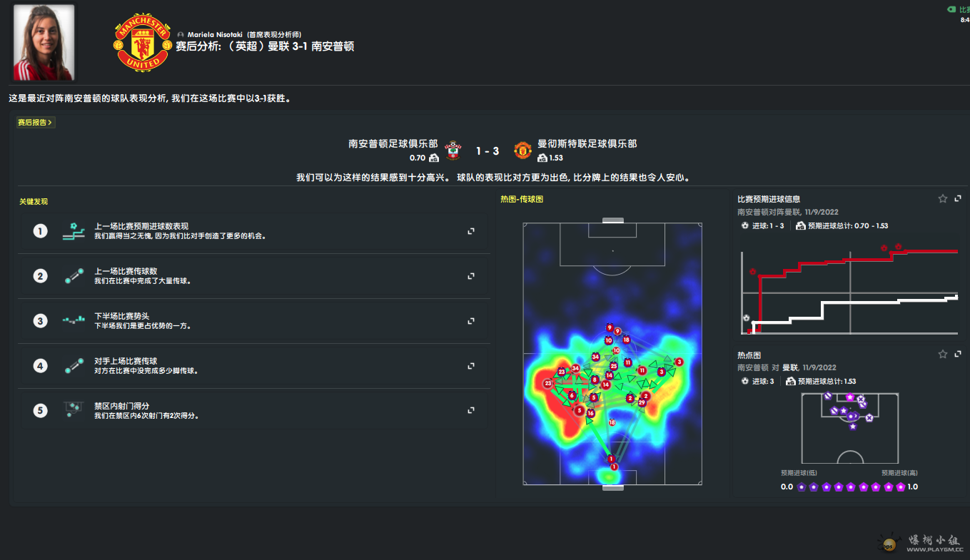Image resolution: width=970 pixels, height=560 pixels.
Task: Favorite the 热点图 shot map panel star
Action: 943,354
